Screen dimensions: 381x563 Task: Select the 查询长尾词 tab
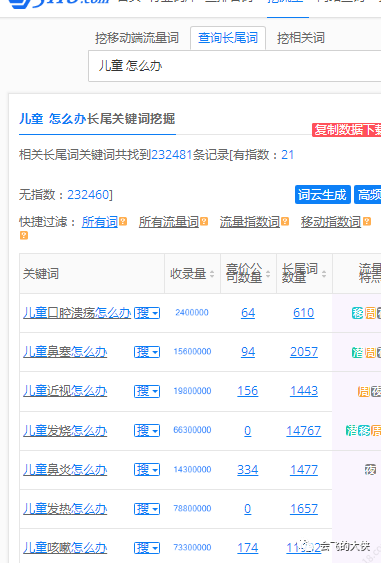coord(228,38)
